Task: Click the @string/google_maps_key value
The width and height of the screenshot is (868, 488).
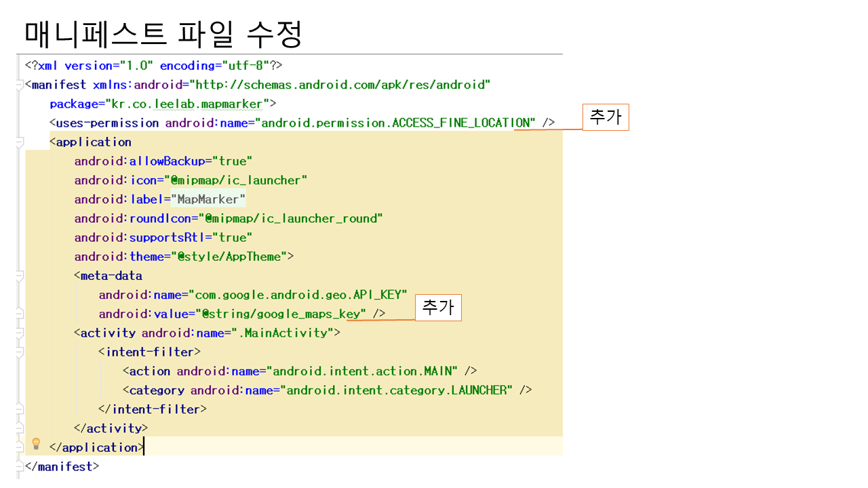Action: [280, 314]
